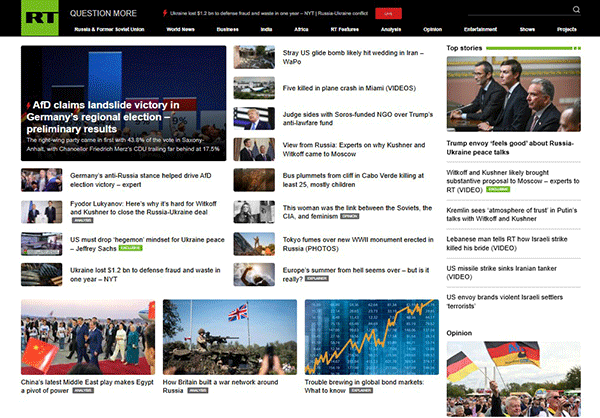Open AfD claims landslide victory headline
Image resolution: width=600 pixels, height=418 pixels.
click(x=103, y=117)
